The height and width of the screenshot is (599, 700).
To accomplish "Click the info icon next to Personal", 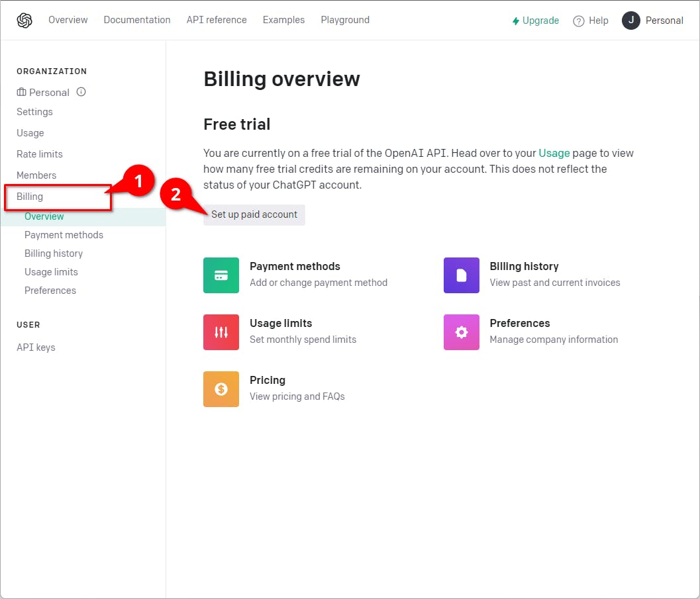I will click(x=81, y=92).
